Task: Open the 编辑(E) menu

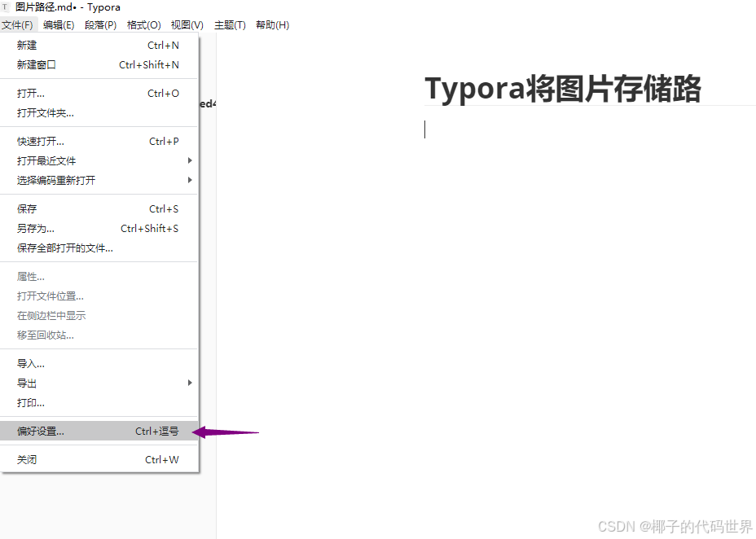Action: click(x=59, y=25)
